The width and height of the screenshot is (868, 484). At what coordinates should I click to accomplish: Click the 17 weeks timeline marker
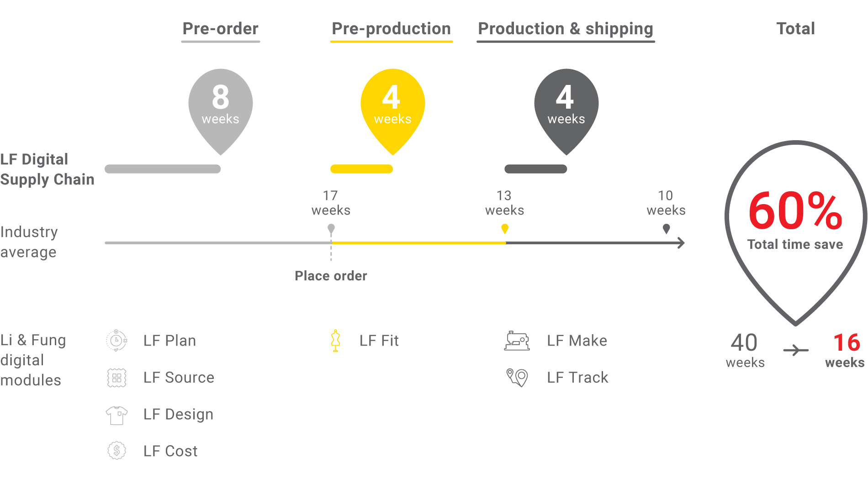[x=331, y=228]
